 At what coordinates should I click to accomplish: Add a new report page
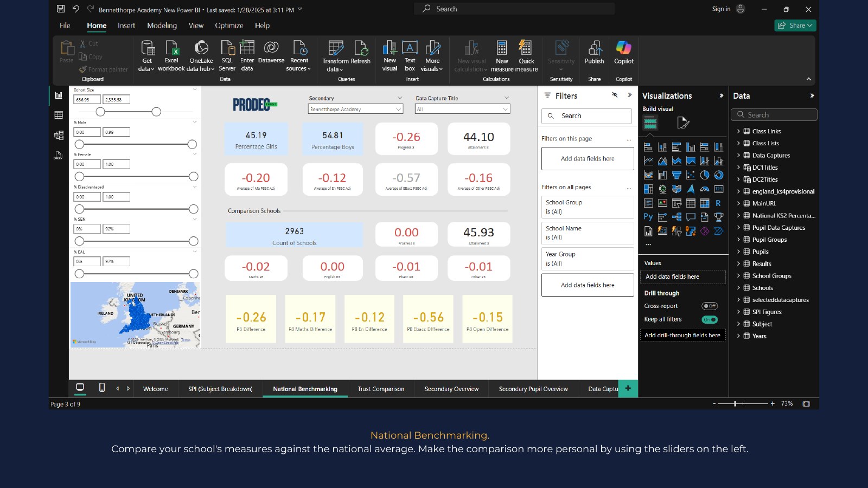(x=628, y=388)
